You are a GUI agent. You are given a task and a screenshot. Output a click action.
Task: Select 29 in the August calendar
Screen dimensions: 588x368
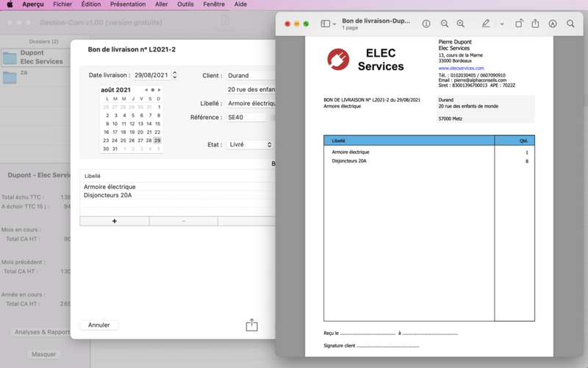[157, 141]
